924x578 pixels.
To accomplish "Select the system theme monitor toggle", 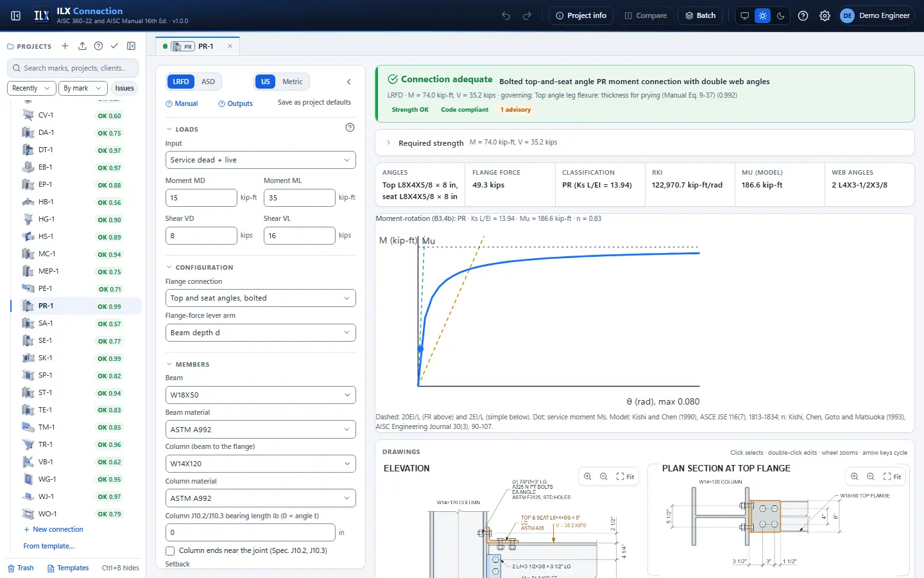I will coord(744,15).
